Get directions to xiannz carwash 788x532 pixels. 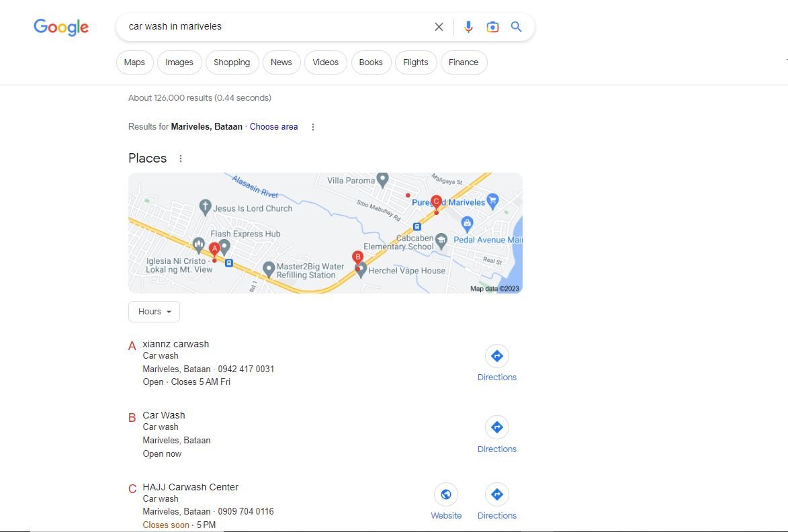point(496,356)
